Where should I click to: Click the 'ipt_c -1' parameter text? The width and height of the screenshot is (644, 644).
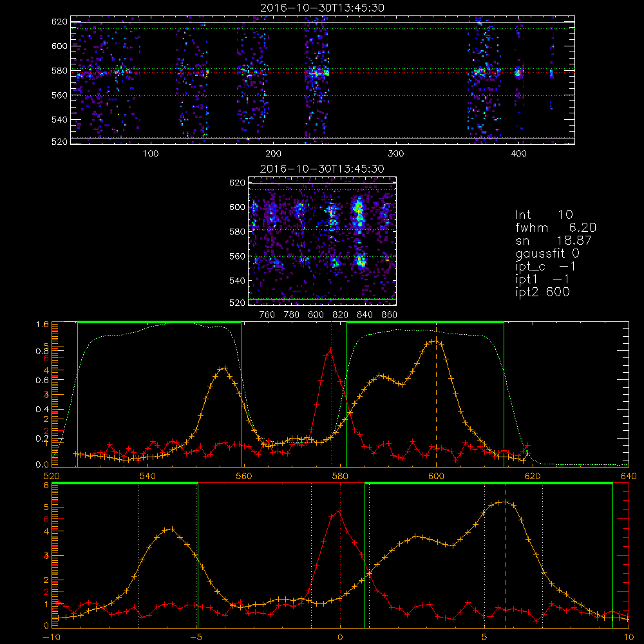545,267
